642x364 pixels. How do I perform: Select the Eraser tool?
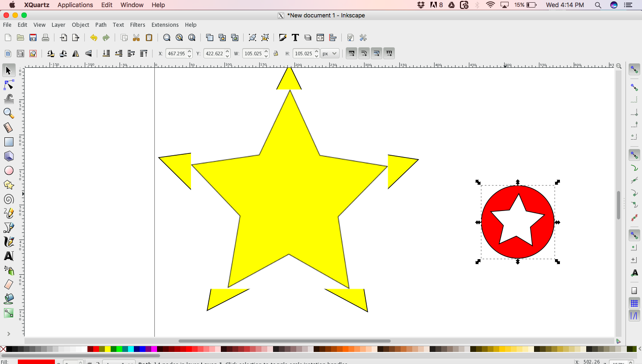[x=8, y=285]
